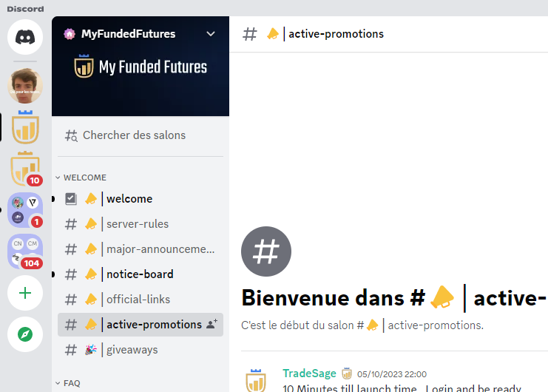Click invite members icon on active-promotions
Viewport: 548px width, 392px height.
(212, 324)
